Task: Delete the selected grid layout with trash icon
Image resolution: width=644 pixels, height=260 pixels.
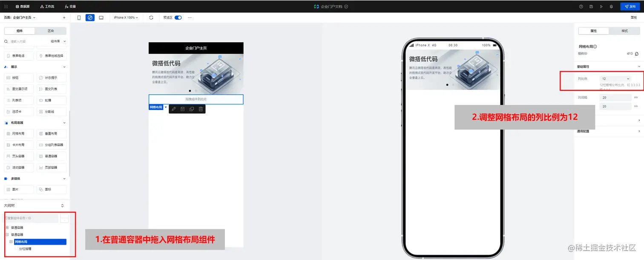Action: click(x=201, y=109)
